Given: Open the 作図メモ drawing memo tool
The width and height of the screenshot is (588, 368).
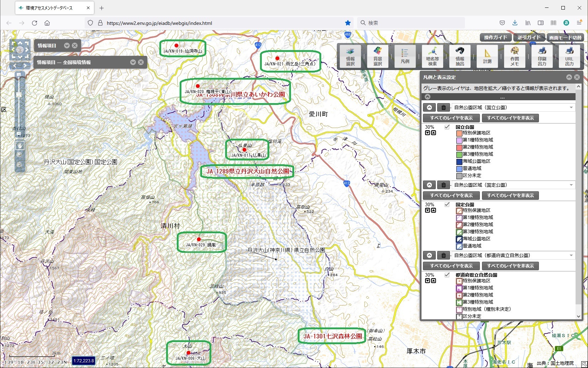Looking at the screenshot, I should tap(514, 56).
